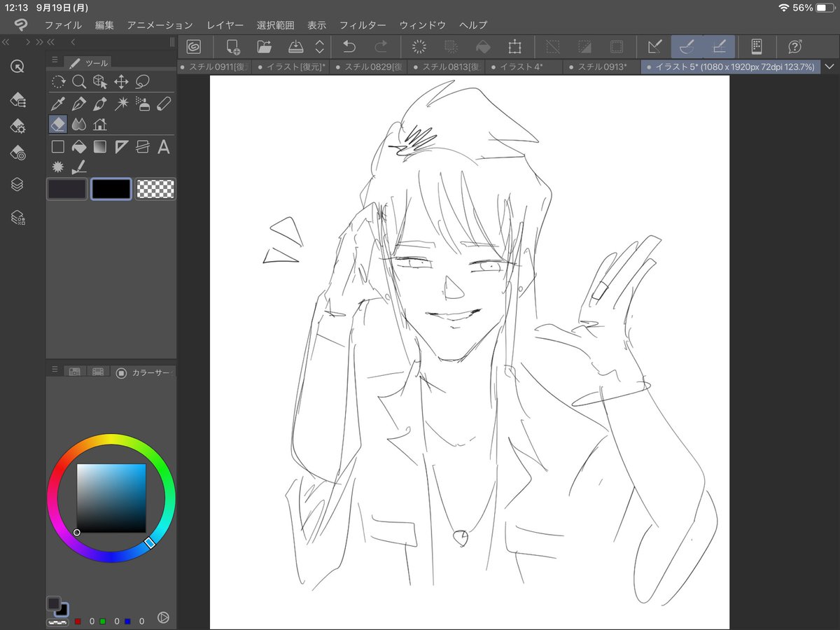Open Layer Property palette in sidebar

coord(18,218)
